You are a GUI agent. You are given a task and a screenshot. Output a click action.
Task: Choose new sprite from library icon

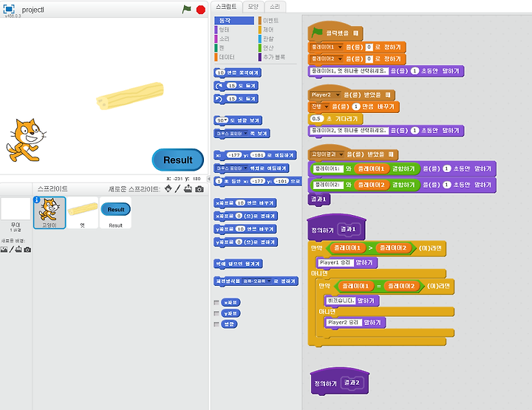[x=168, y=188]
